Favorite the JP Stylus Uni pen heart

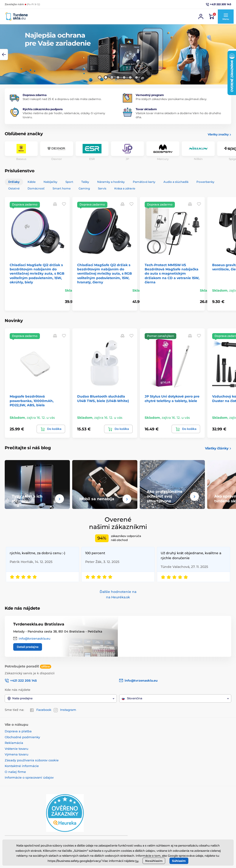[x=199, y=336]
